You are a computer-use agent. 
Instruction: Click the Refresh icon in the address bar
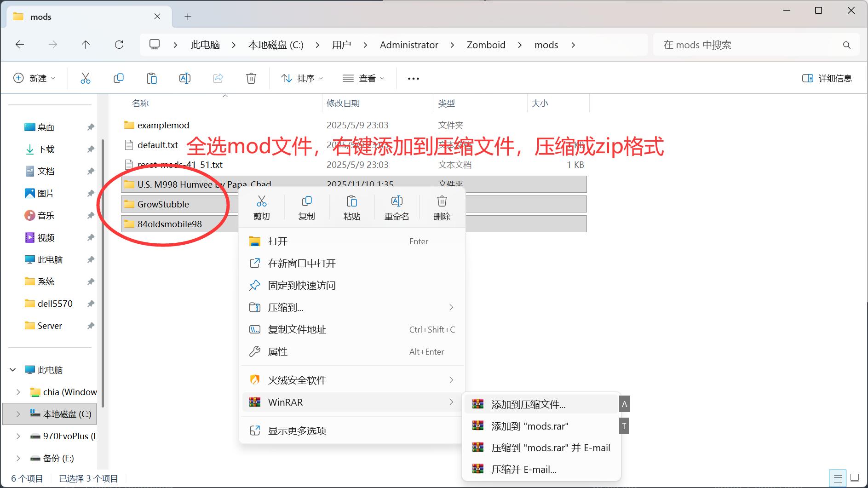pyautogui.click(x=119, y=45)
